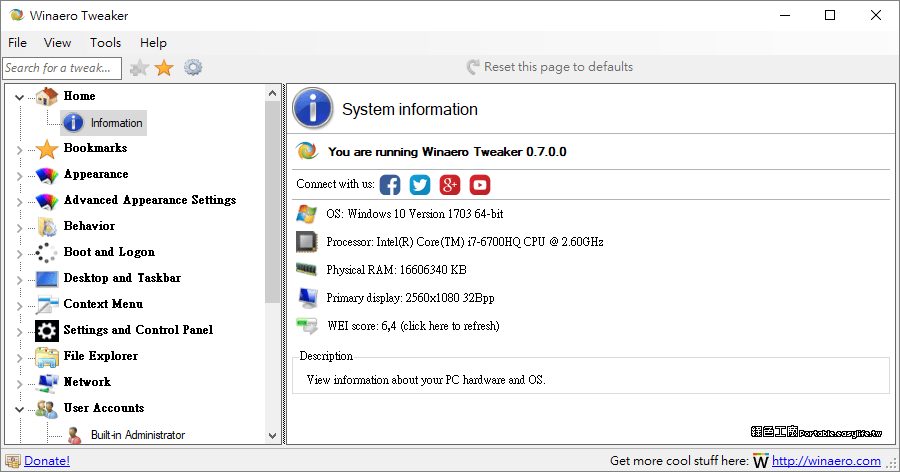Select Built-in Administrator tree item
The image size is (900, 472).
click(x=138, y=435)
